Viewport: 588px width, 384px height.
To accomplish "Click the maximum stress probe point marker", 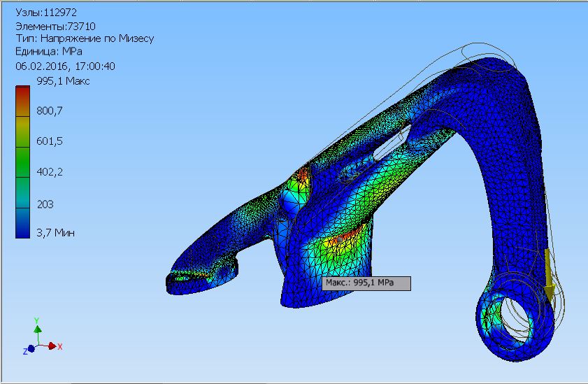I will (339, 240).
